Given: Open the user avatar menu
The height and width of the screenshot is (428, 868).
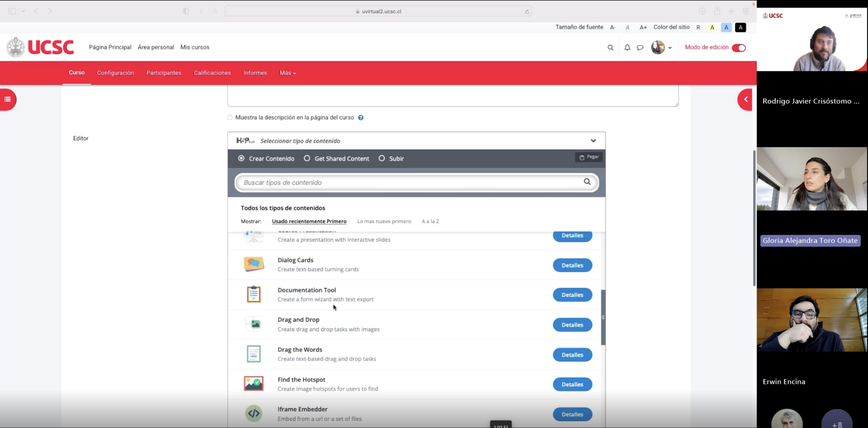Looking at the screenshot, I should pyautogui.click(x=661, y=48).
